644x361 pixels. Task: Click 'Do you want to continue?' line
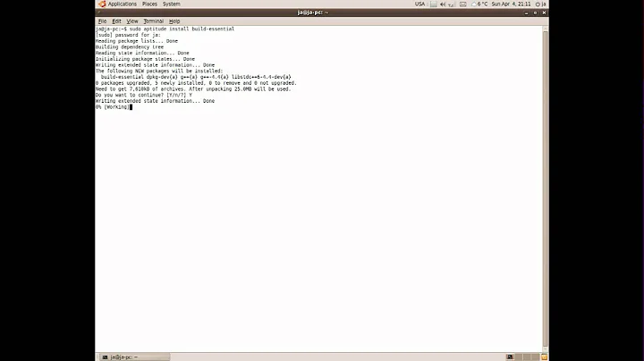(144, 95)
